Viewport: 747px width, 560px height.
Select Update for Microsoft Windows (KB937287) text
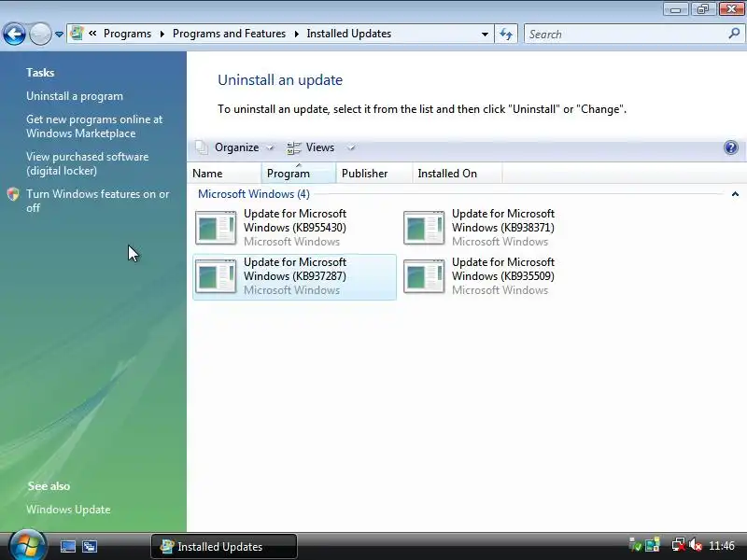pos(295,269)
